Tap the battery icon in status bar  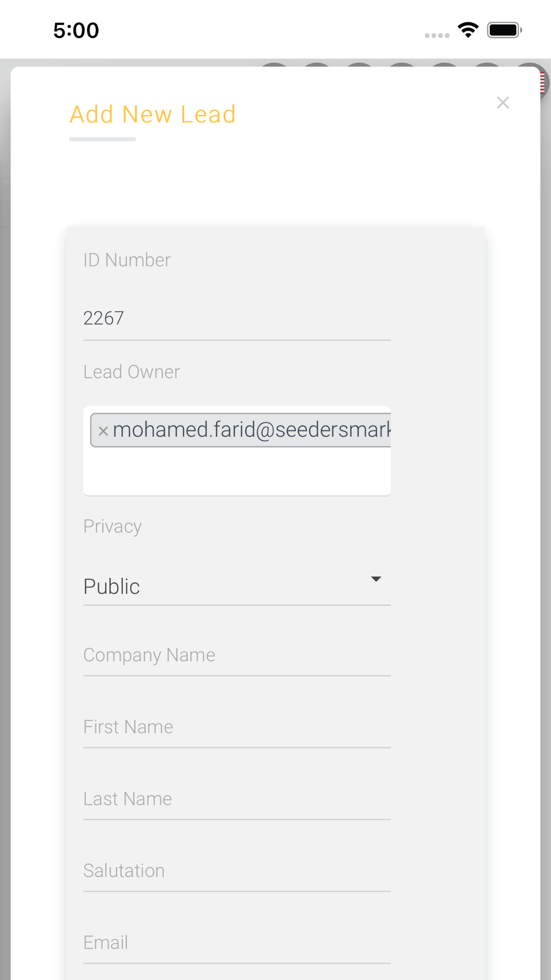pyautogui.click(x=504, y=30)
